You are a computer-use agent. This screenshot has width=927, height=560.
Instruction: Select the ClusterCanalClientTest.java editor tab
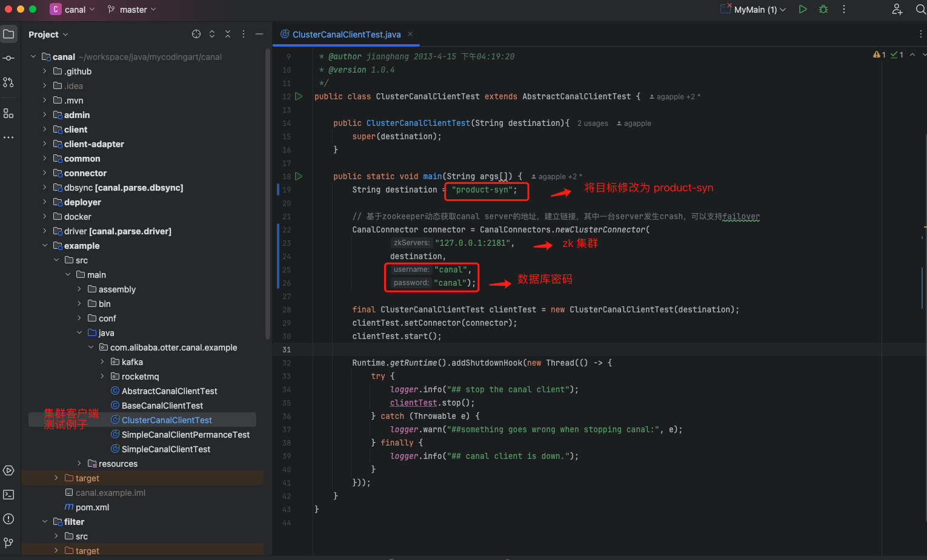click(x=346, y=35)
